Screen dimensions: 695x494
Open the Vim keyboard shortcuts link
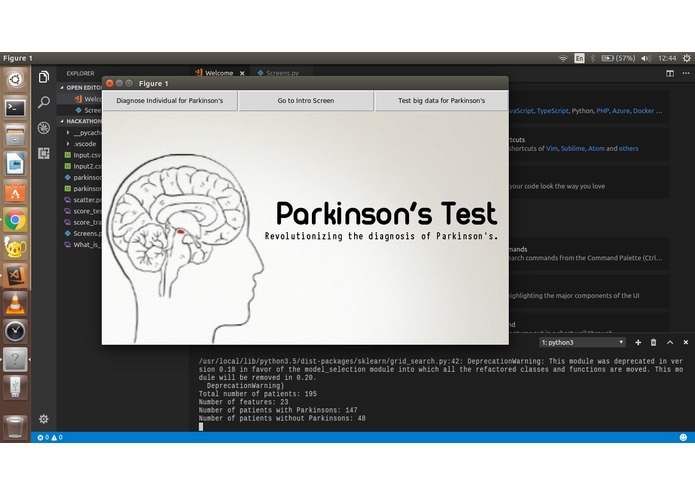click(551, 148)
